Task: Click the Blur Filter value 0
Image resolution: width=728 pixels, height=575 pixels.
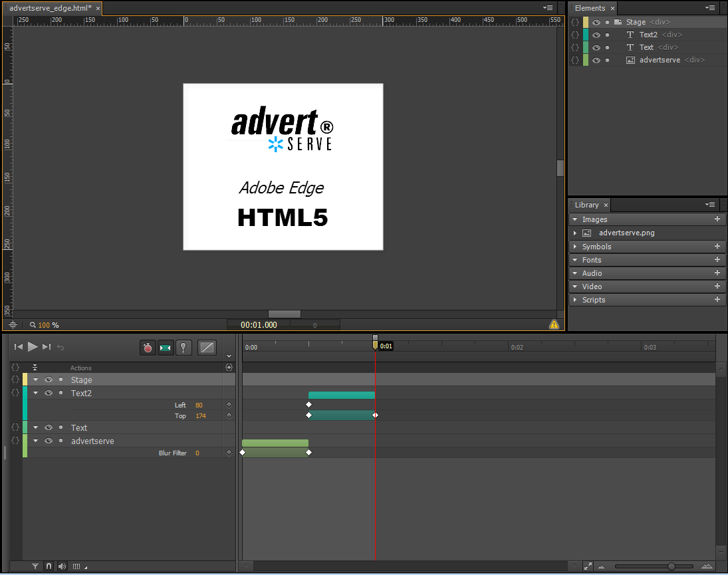Action: (x=197, y=453)
